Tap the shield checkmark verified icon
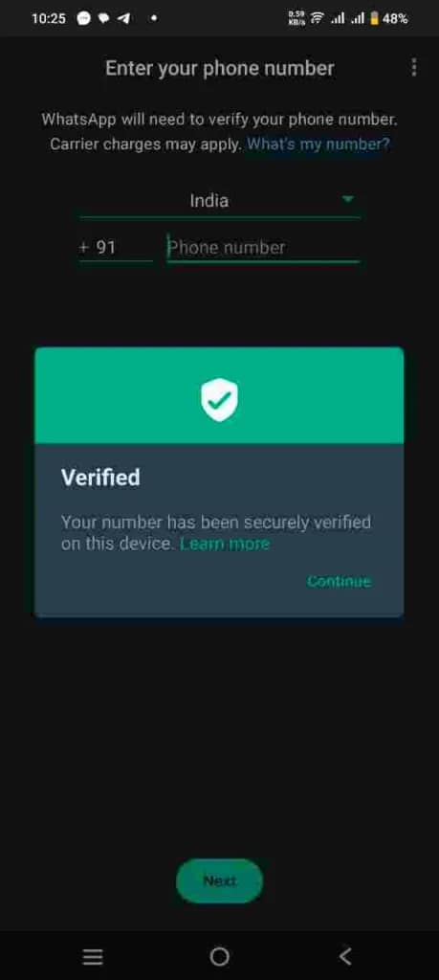Screen dimensions: 439x980 [219, 401]
